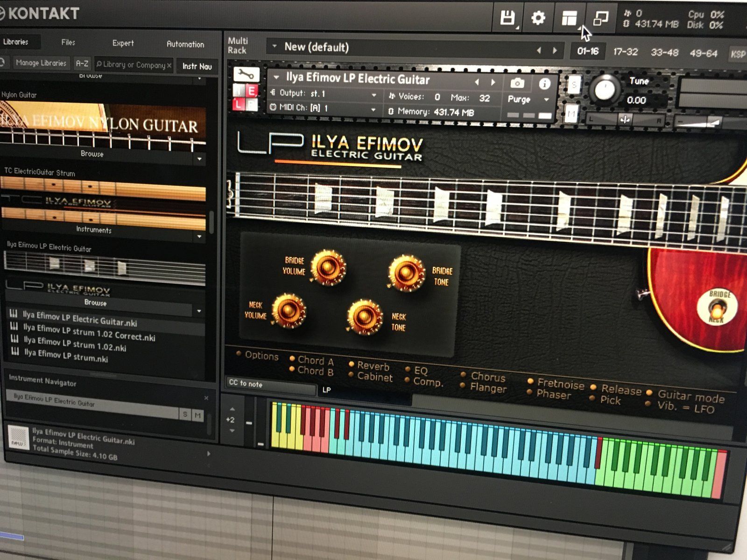Solo in Instrument Navigator row
Viewport: 747px width, 560px height.
coord(185,414)
